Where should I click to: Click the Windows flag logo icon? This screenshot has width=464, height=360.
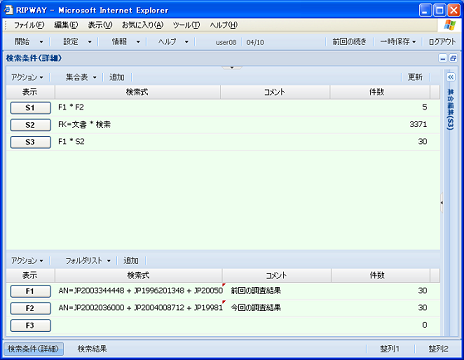[449, 25]
